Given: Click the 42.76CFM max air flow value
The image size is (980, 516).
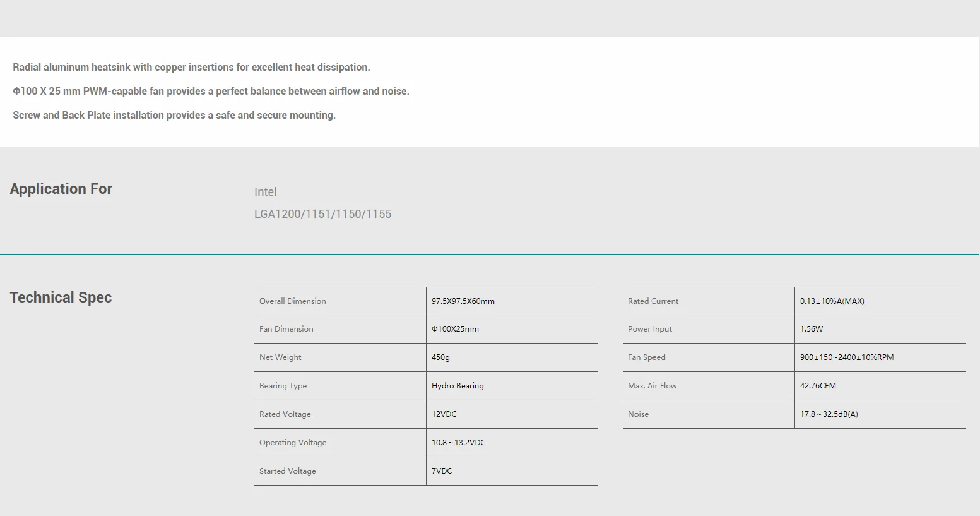Looking at the screenshot, I should pos(818,386).
